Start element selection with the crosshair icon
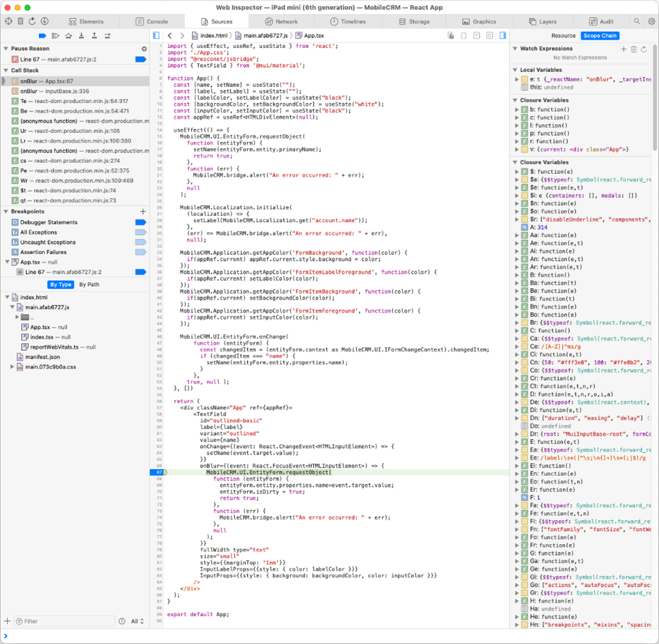Screen dimensions: 659x644 [x=8, y=21]
